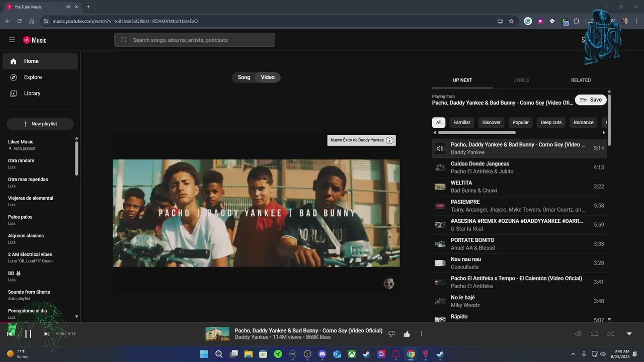Show hidden system tray icons
This screenshot has height=362, width=644.
pos(573,354)
